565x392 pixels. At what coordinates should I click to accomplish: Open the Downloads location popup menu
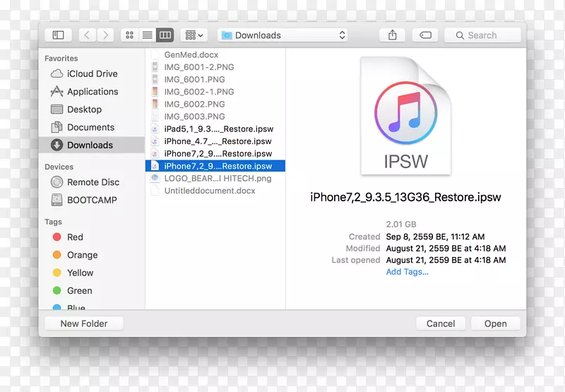point(282,35)
